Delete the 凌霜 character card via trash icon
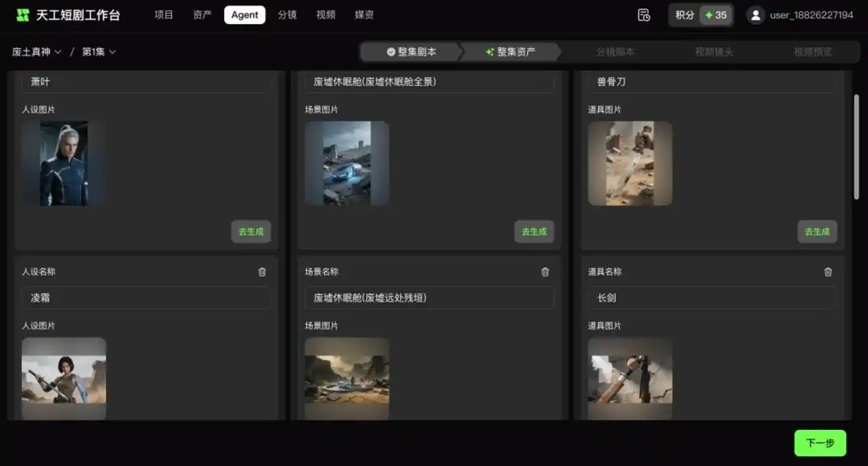This screenshot has height=466, width=868. pyautogui.click(x=261, y=272)
